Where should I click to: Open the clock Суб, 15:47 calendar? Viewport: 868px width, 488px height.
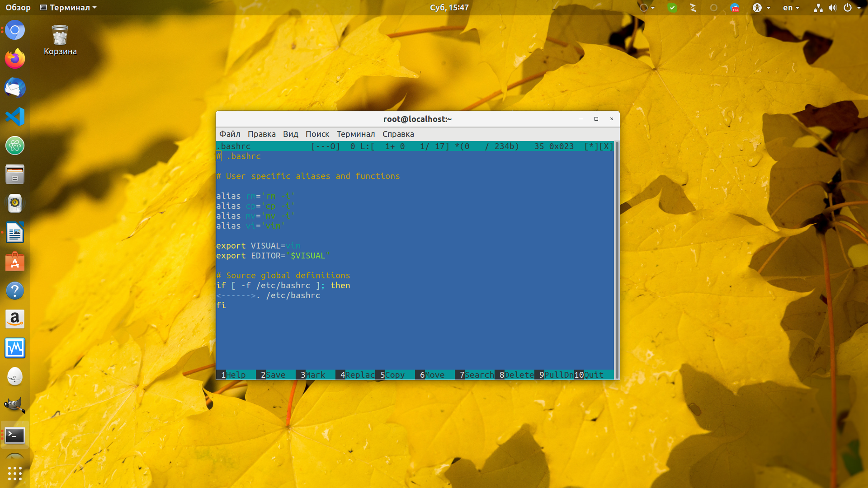pyautogui.click(x=449, y=8)
